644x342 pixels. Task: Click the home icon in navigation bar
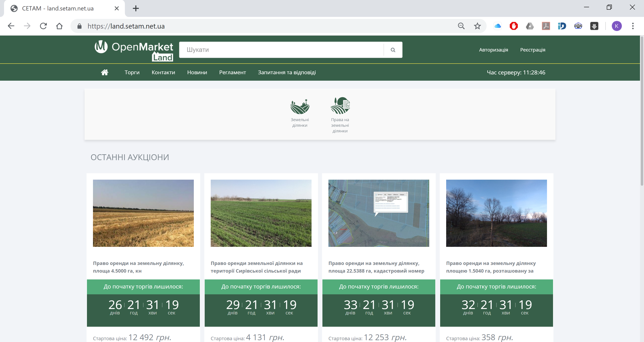tap(104, 72)
